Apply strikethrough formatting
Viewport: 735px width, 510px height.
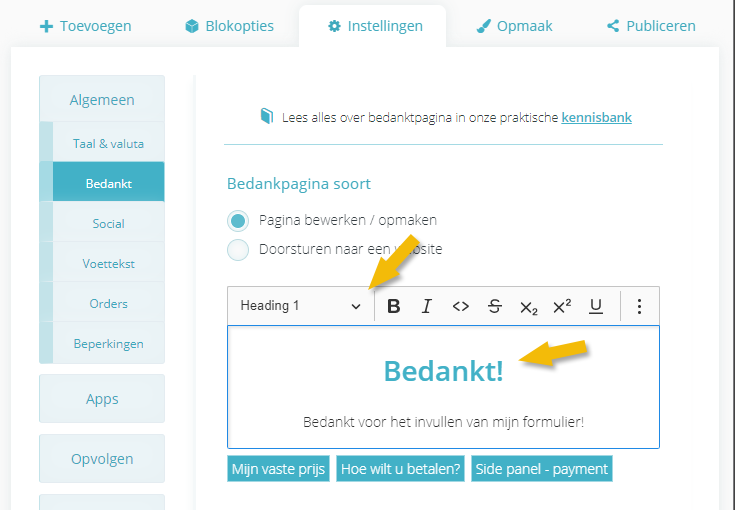(495, 306)
